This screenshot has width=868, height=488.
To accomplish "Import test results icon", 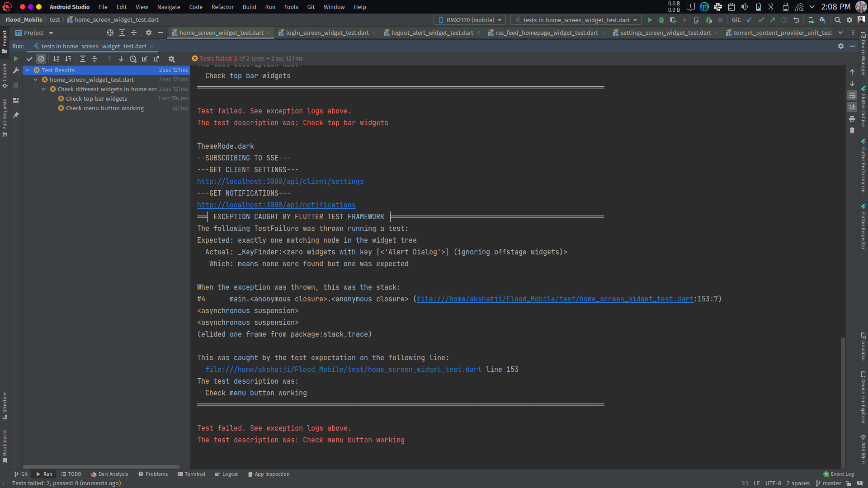I will click(145, 59).
